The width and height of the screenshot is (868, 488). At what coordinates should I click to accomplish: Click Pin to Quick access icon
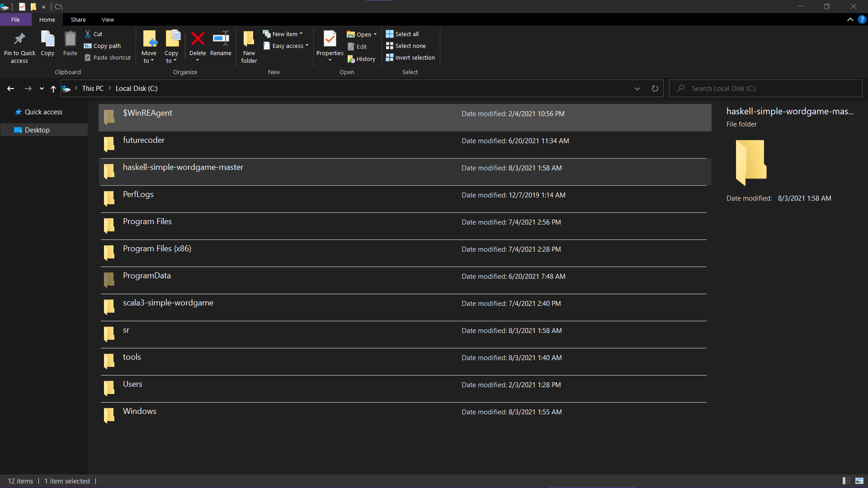pyautogui.click(x=19, y=39)
